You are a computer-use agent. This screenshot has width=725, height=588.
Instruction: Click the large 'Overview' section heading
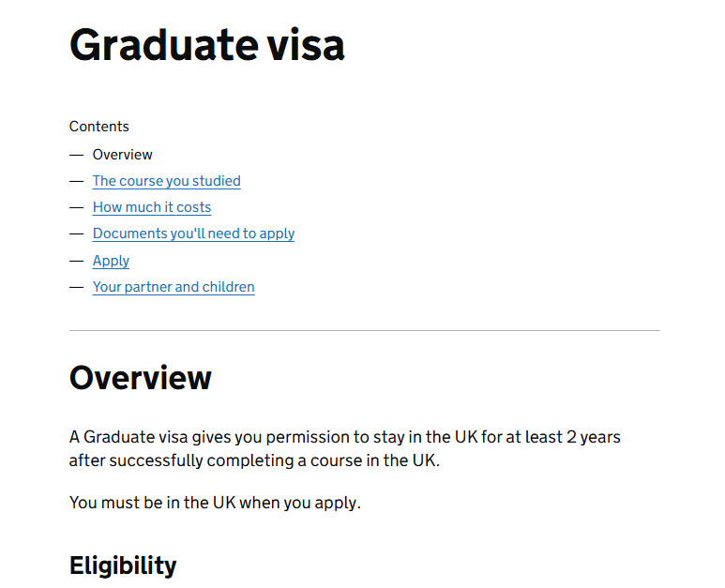click(141, 378)
